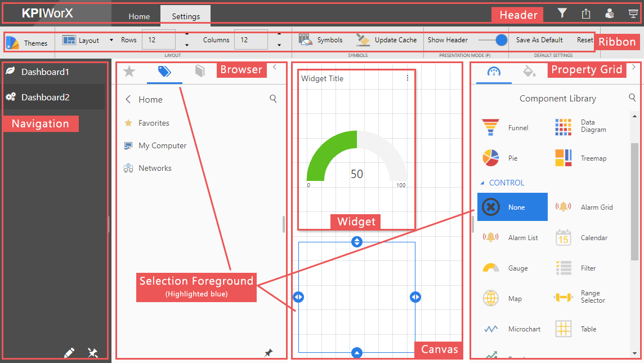
Task: Click the Update Cache button
Action: (387, 40)
